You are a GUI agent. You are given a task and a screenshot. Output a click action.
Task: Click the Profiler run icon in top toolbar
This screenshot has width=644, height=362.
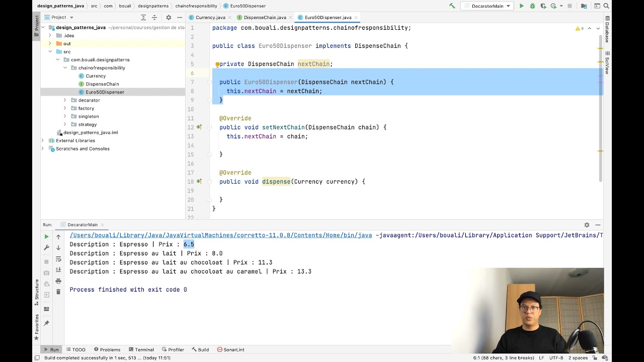click(553, 6)
